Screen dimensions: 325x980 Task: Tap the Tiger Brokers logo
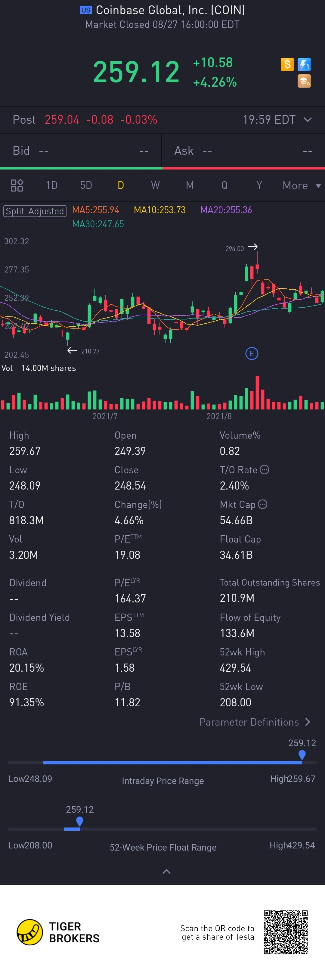click(58, 932)
